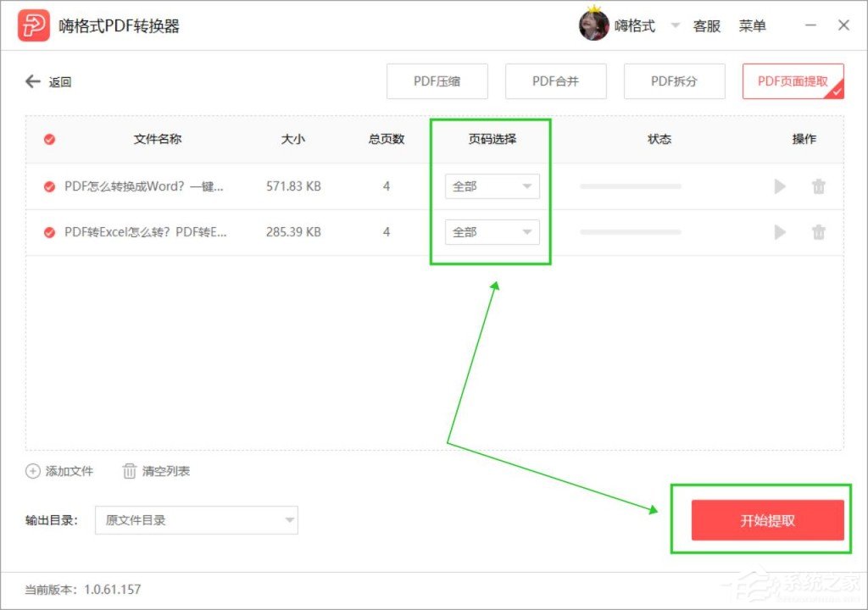Click the back arrow to return
Viewport: 868px width, 610px height.
[31, 81]
